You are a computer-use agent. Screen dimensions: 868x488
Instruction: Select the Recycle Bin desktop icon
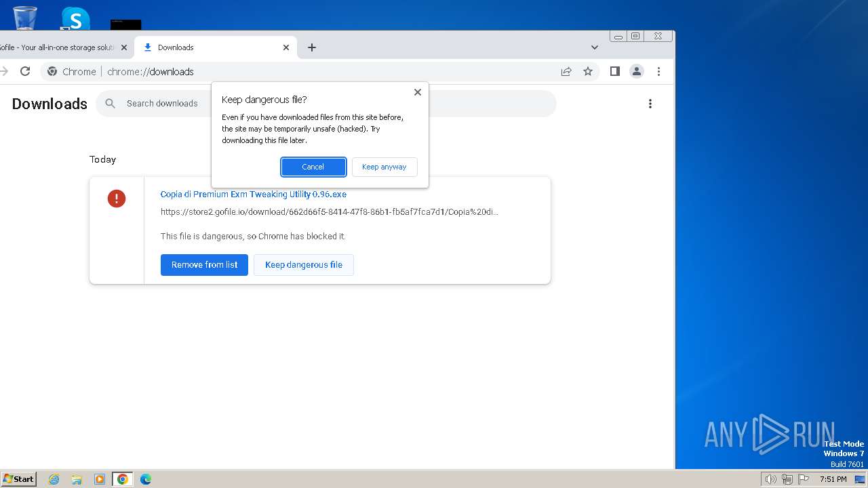click(x=24, y=17)
